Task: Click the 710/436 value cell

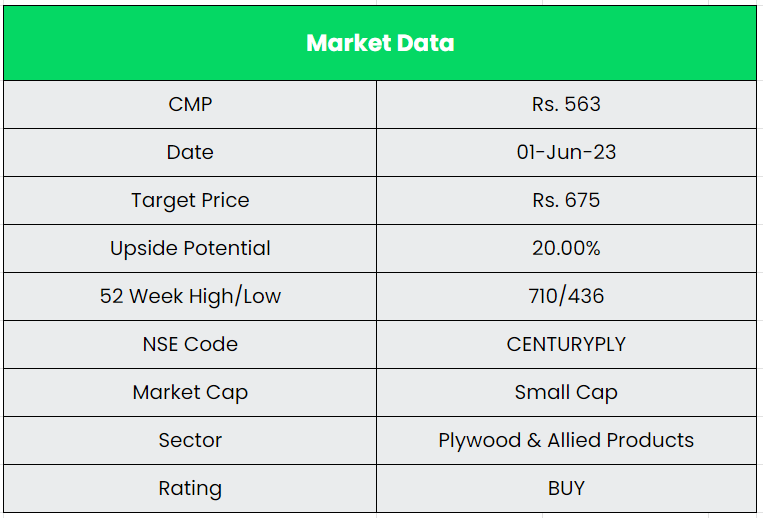Action: point(566,296)
